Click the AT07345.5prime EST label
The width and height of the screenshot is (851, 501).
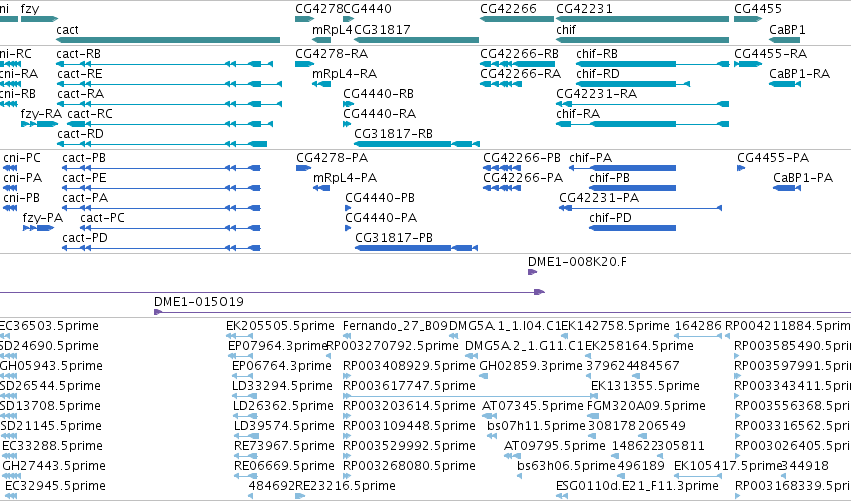coord(533,407)
